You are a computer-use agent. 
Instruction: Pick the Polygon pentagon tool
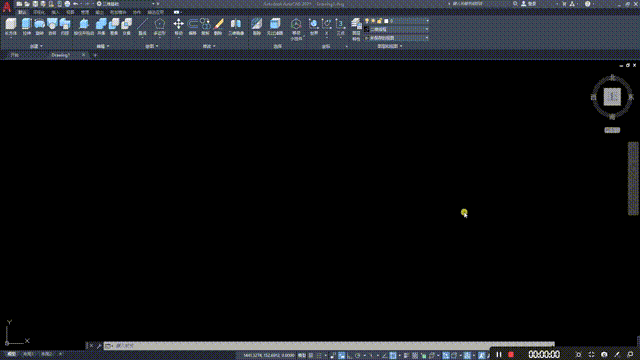[160, 27]
